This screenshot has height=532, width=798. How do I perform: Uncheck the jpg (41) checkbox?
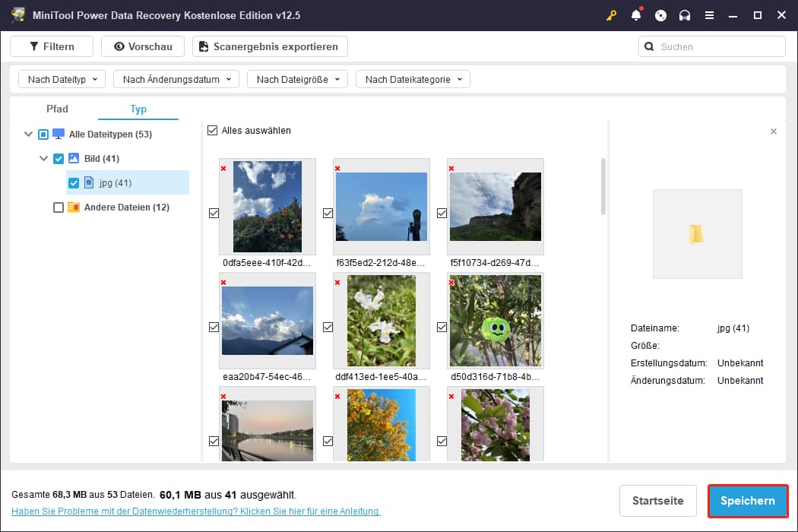(74, 182)
